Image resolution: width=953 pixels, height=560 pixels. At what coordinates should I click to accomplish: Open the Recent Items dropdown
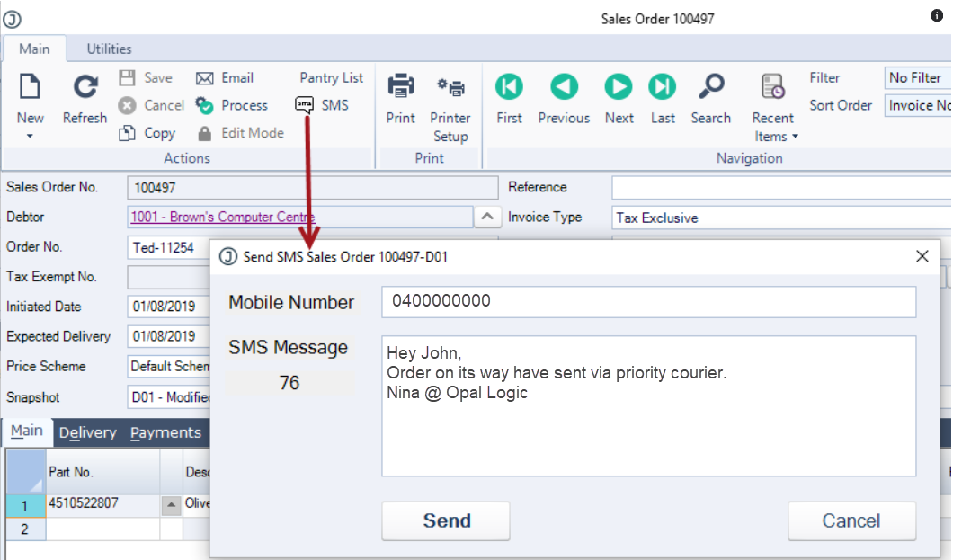pyautogui.click(x=773, y=109)
